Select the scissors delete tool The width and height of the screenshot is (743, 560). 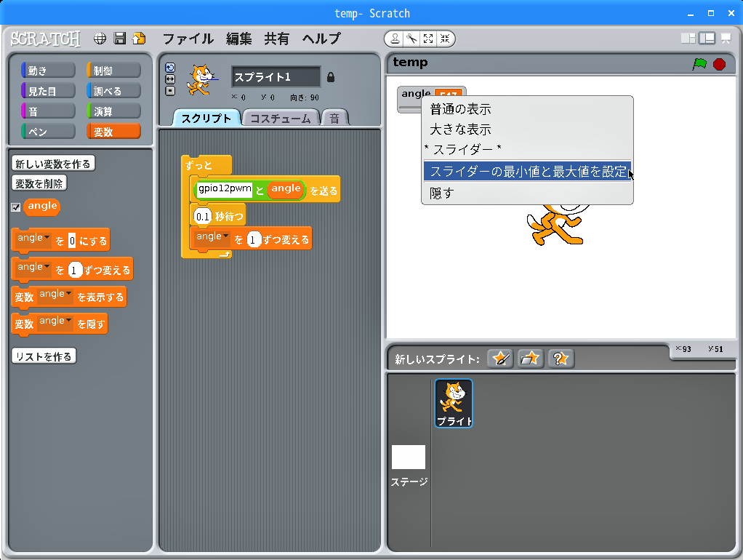click(411, 39)
